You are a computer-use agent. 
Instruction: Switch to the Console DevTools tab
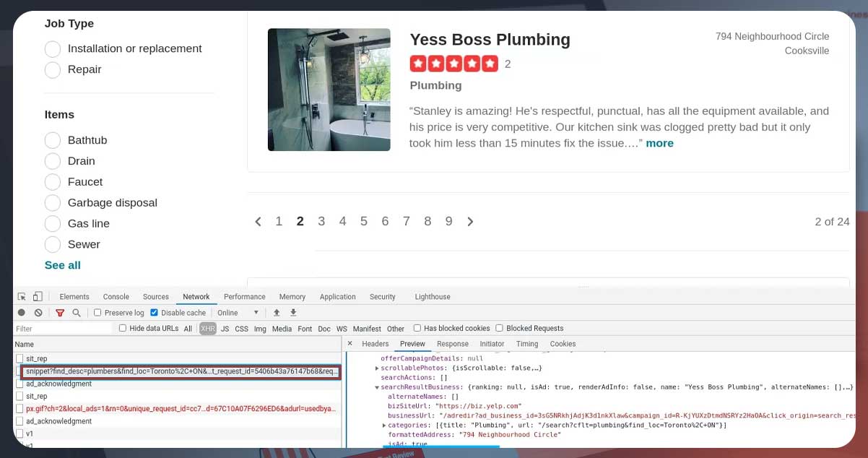(116, 297)
